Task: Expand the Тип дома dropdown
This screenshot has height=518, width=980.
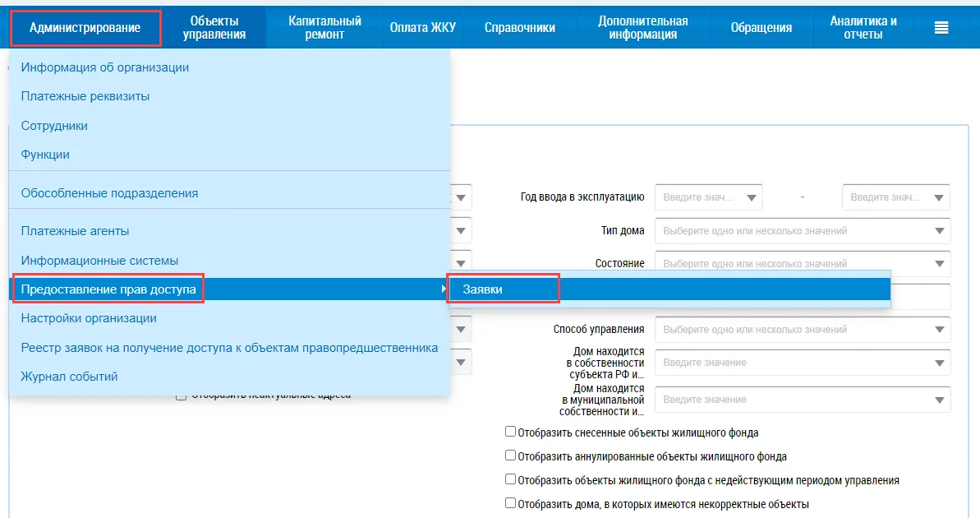Action: (939, 231)
